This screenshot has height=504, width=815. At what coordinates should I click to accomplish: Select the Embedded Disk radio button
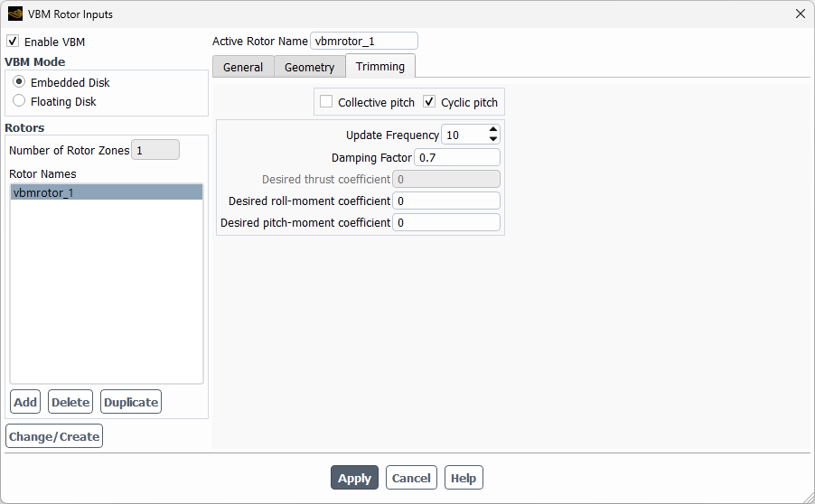[19, 81]
